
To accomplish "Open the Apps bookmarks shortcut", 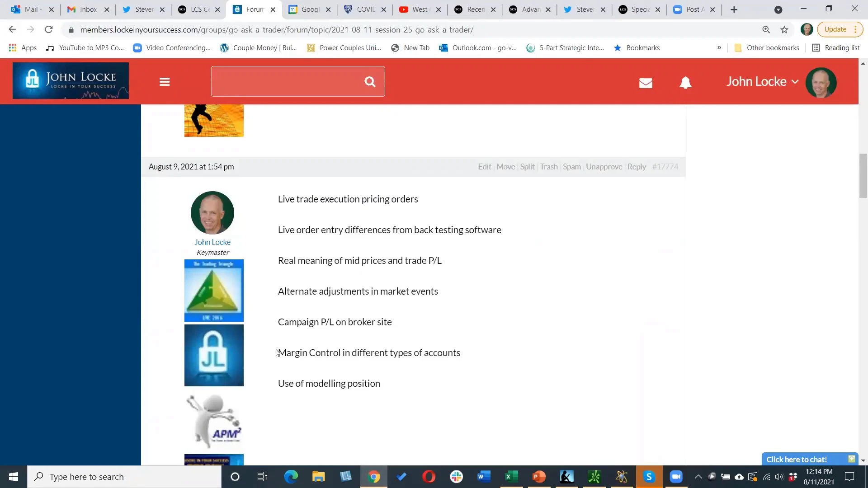I will [23, 48].
